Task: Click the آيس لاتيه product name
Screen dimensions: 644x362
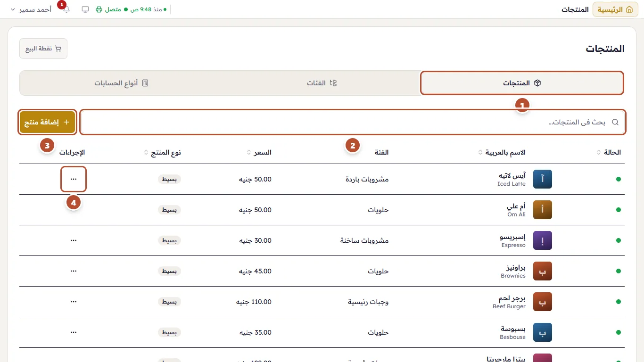Action: click(x=512, y=175)
